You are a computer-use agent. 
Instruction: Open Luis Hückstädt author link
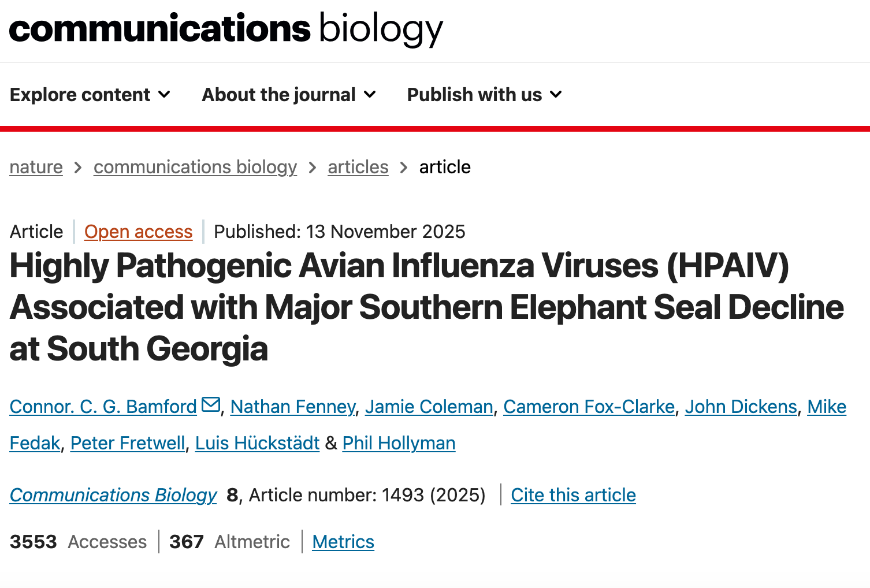tap(257, 443)
